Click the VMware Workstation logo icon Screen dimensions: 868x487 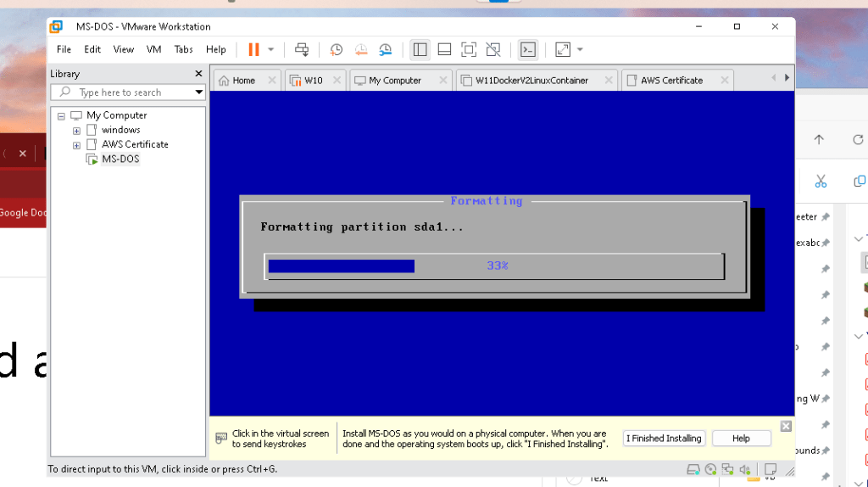tap(56, 26)
